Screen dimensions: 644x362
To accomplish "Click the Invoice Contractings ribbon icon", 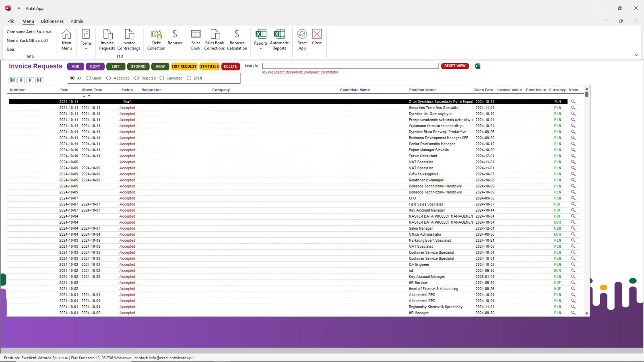I will coord(129,39).
